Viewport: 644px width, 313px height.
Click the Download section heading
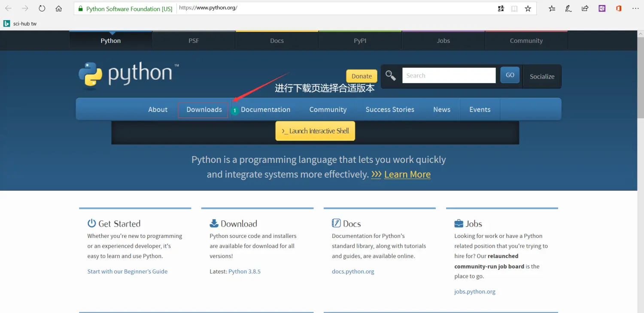tap(239, 223)
